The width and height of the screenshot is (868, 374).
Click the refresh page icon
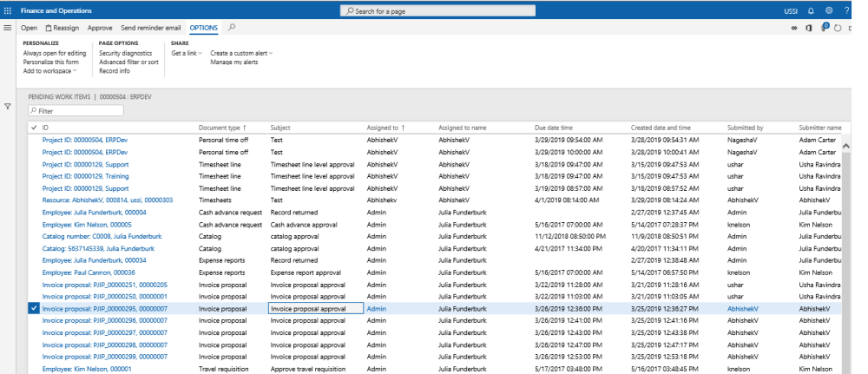tap(838, 28)
